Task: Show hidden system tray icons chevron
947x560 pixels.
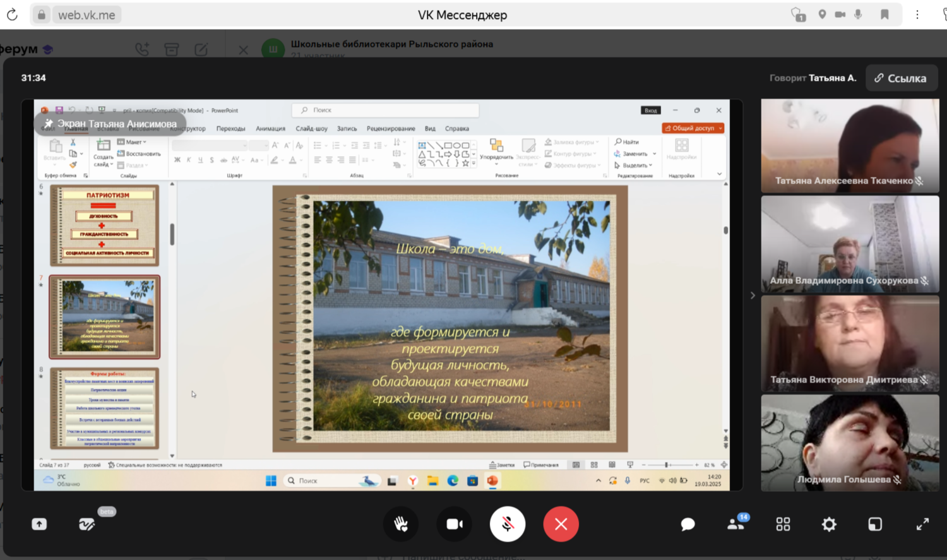Action: click(x=598, y=480)
